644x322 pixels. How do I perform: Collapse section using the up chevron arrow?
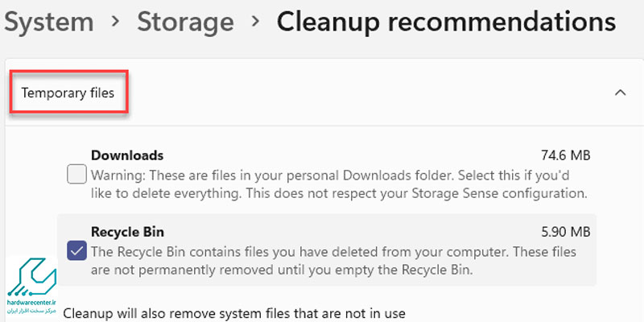620,93
